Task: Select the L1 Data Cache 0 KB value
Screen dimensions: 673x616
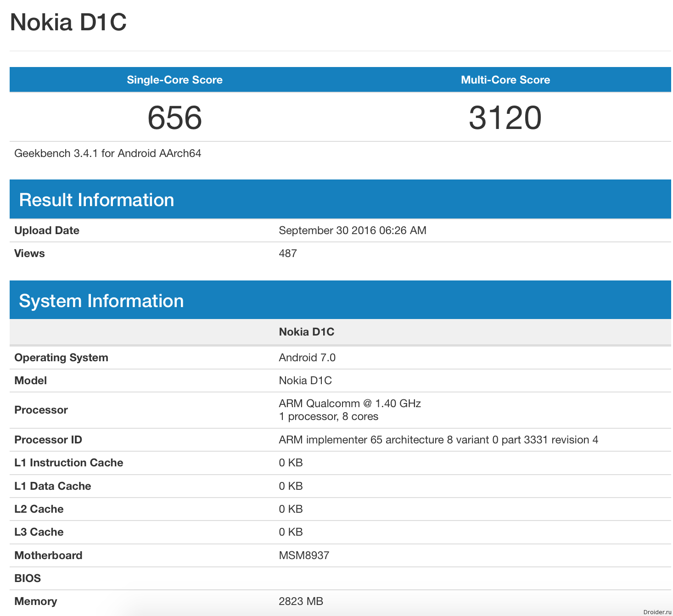Action: pyautogui.click(x=291, y=486)
